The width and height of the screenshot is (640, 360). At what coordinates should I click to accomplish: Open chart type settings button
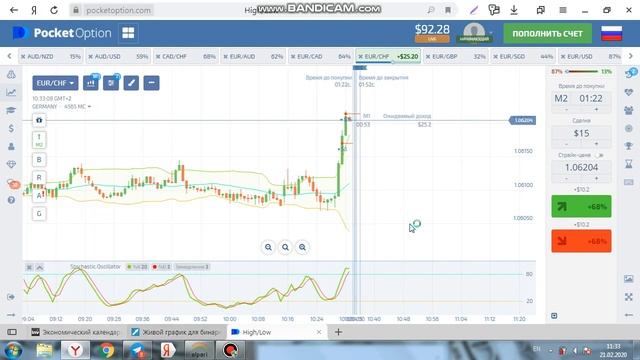[x=91, y=83]
